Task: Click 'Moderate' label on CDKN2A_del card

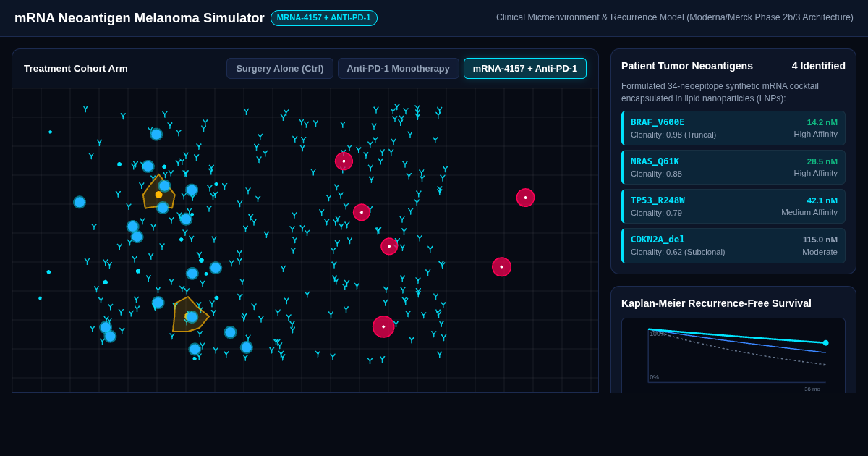Action: click(x=820, y=252)
